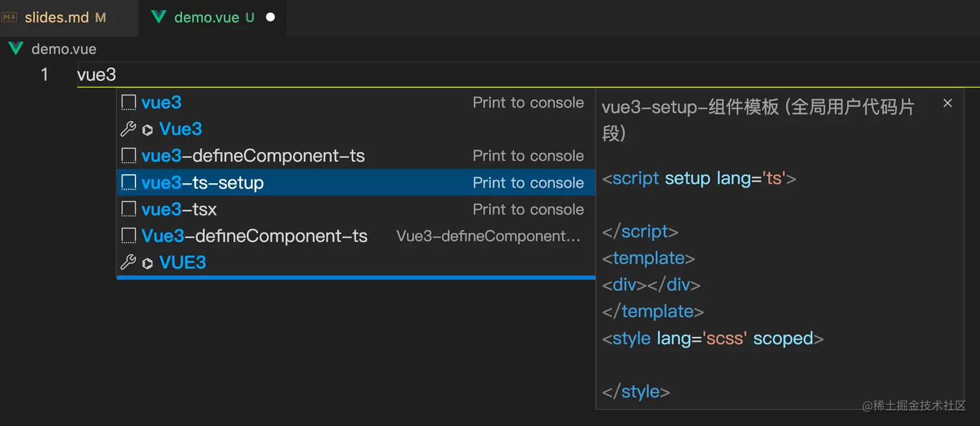
Task: Click the snippet icon next to vue3-ts-setup
Action: [129, 183]
